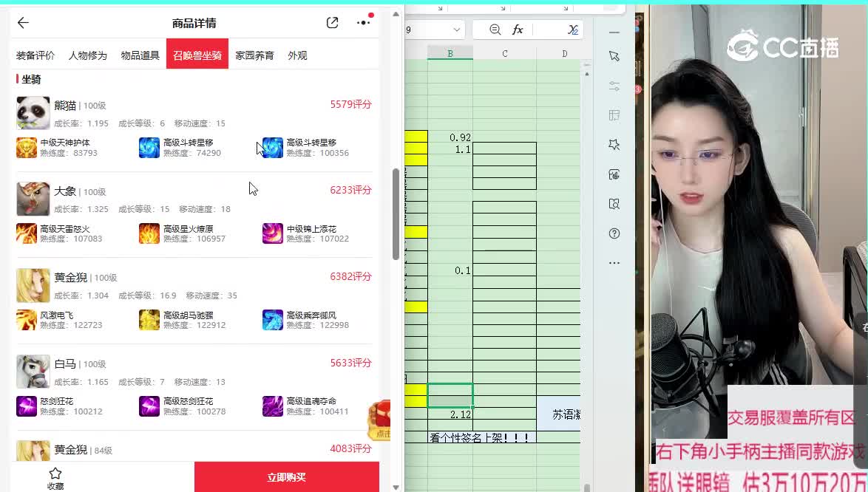Open the panda mount avatar 熊猫
The width and height of the screenshot is (868, 492).
tap(33, 113)
